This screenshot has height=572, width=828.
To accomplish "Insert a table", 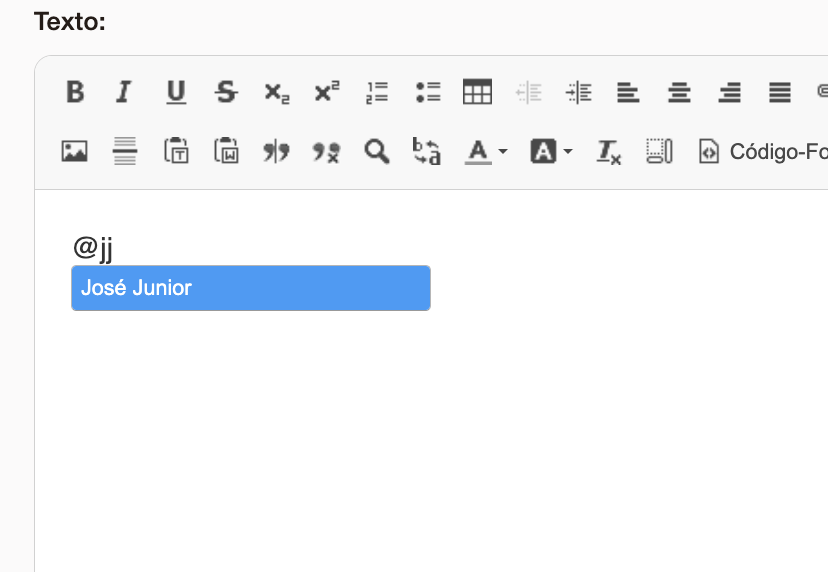I will (x=478, y=93).
